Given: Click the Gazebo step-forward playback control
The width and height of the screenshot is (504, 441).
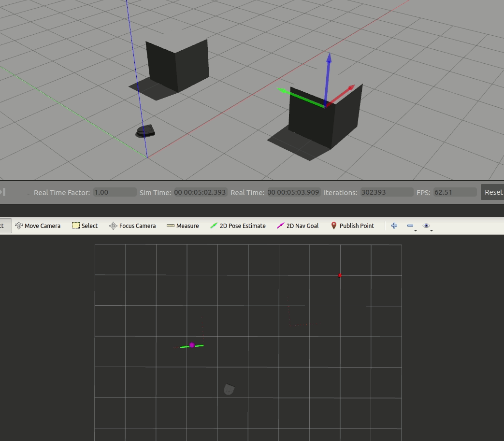Looking at the screenshot, I should tap(3, 192).
